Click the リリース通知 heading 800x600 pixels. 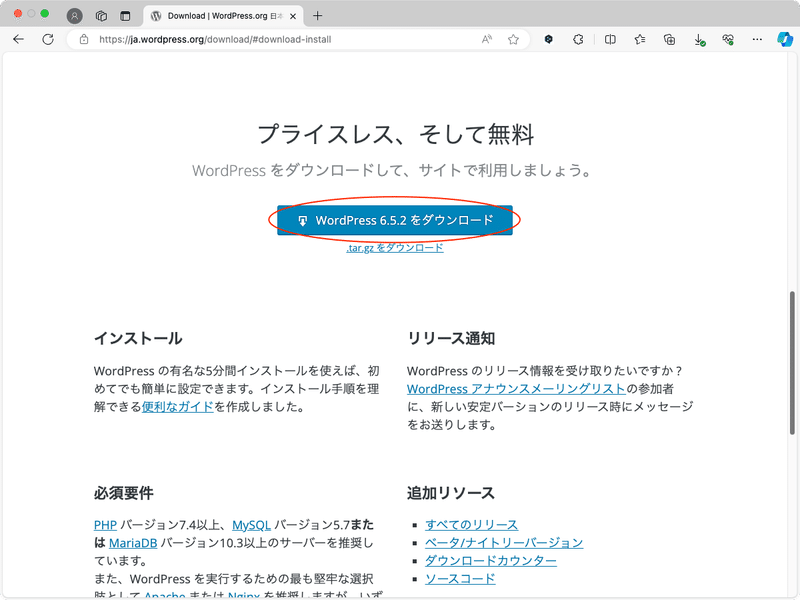click(x=451, y=338)
